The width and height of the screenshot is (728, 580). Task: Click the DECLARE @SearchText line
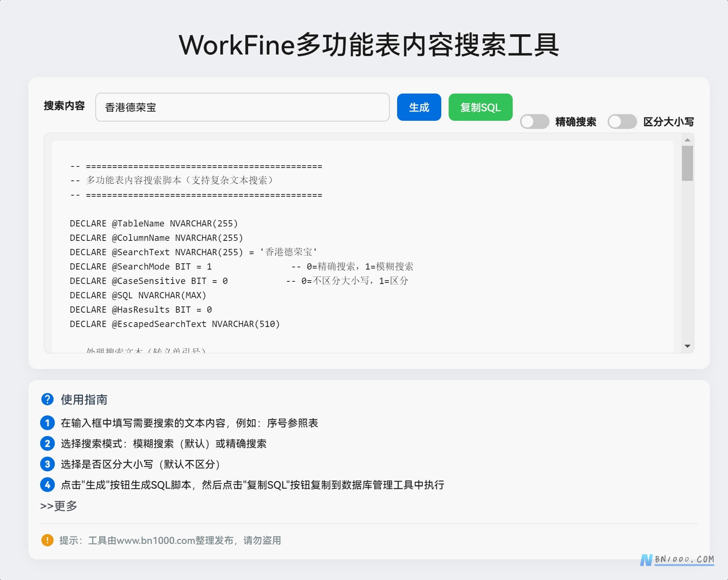[193, 252]
